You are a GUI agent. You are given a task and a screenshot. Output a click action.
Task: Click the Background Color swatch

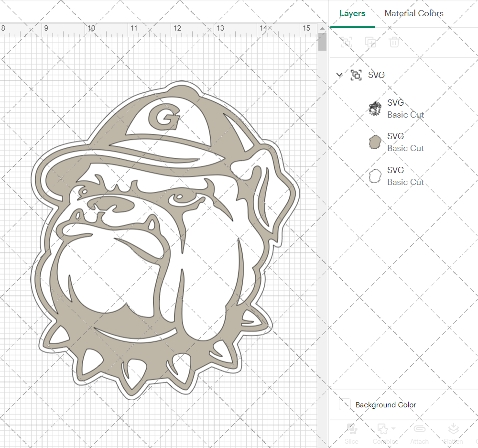(345, 404)
